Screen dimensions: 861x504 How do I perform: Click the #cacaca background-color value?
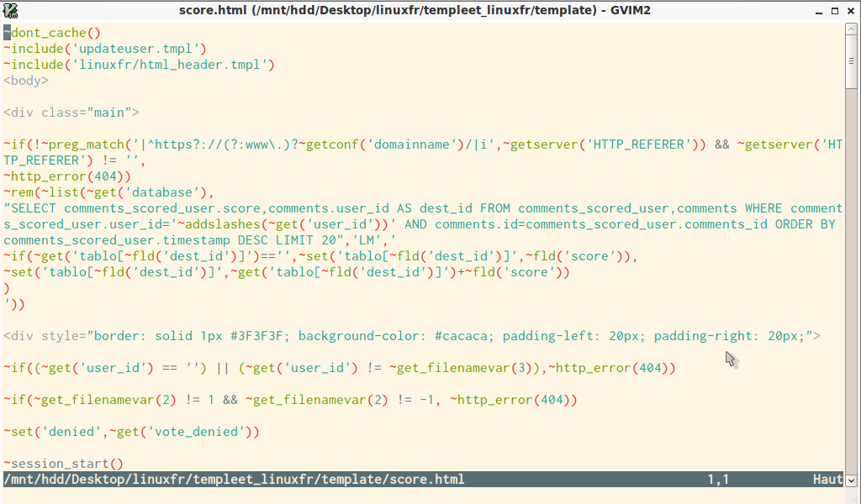coord(464,337)
